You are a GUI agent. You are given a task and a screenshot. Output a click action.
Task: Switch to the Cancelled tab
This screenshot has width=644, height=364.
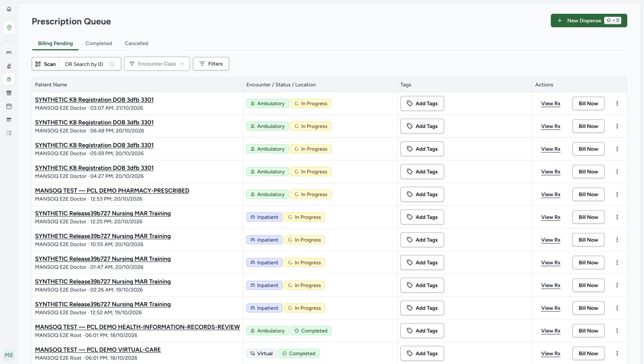(136, 43)
